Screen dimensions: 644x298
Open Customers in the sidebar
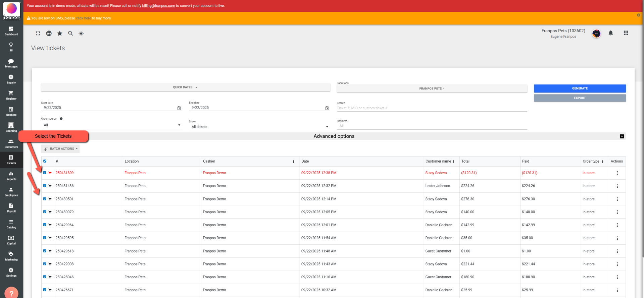coord(11,143)
